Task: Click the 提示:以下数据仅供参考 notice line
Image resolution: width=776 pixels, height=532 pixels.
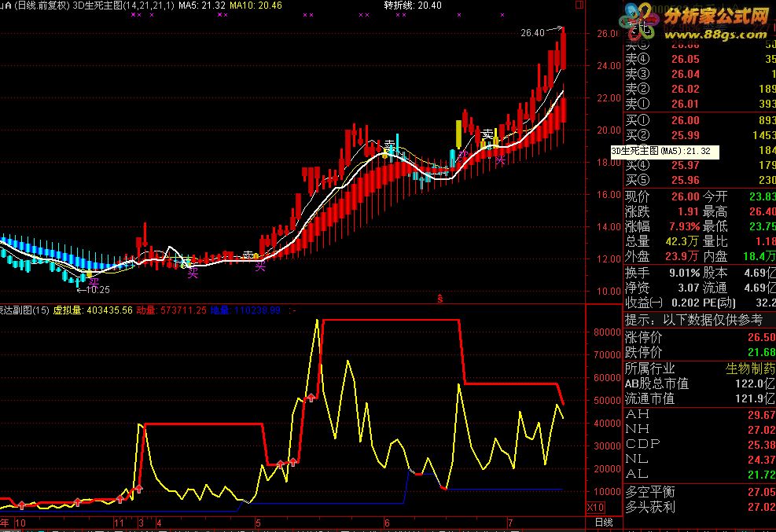Action: click(x=694, y=320)
